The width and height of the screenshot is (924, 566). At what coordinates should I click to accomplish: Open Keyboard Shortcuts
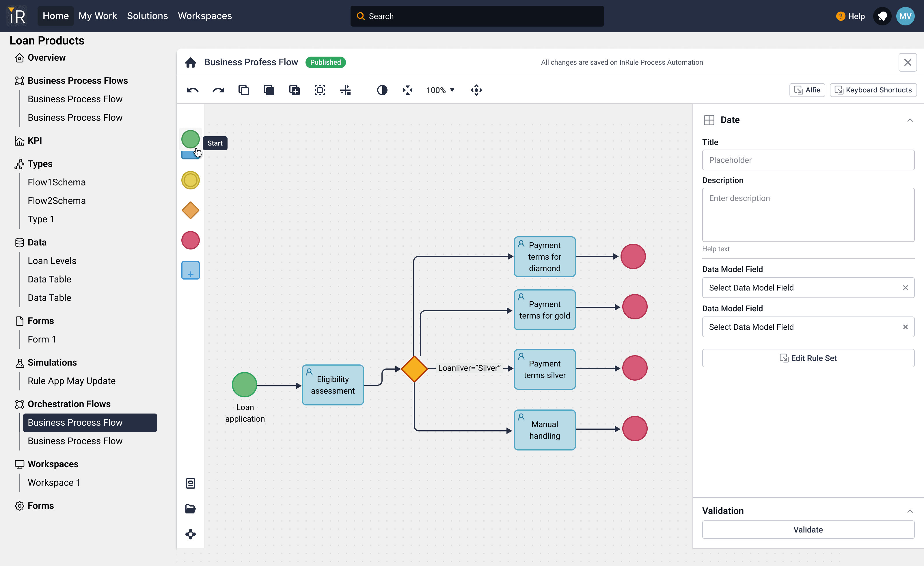[873, 90]
